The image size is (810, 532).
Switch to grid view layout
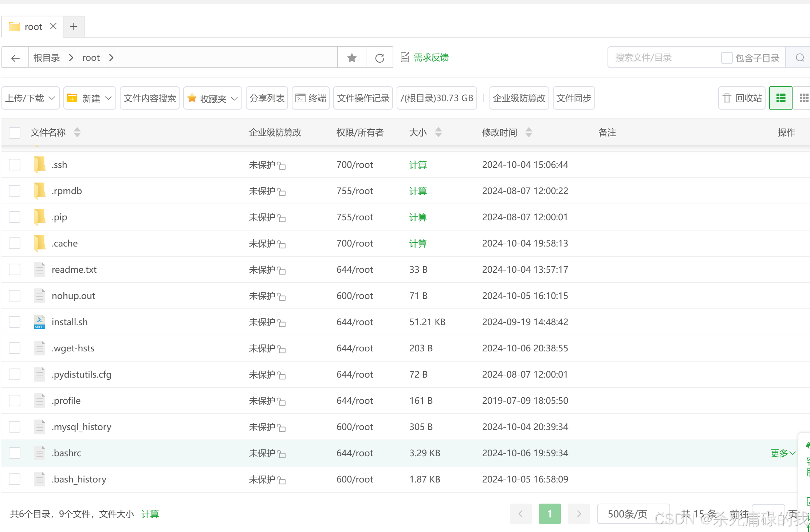coord(803,98)
